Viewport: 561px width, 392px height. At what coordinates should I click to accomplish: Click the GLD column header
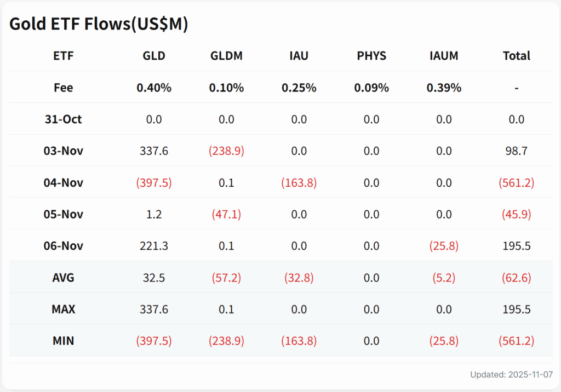coord(154,56)
